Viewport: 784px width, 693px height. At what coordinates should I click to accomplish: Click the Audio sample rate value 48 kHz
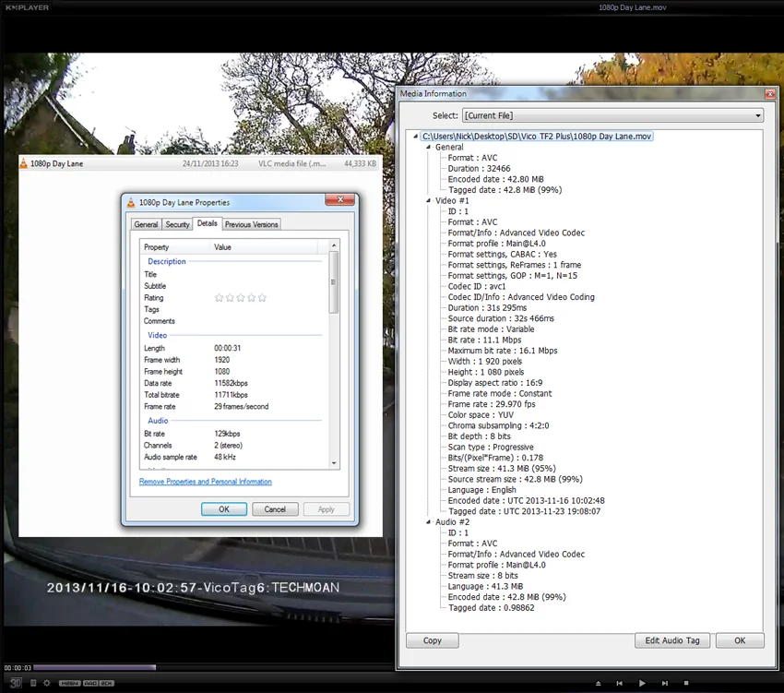[224, 457]
